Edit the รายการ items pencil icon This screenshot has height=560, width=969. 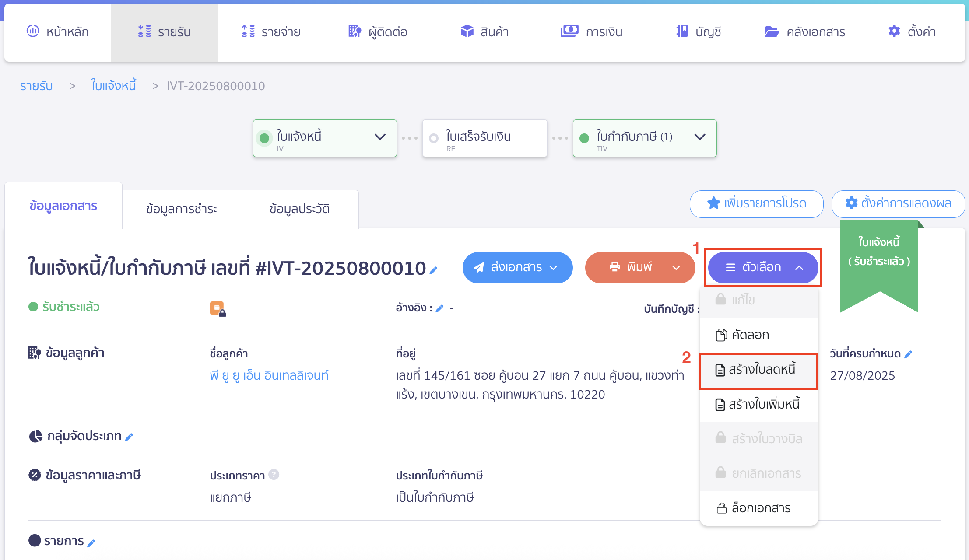(91, 543)
